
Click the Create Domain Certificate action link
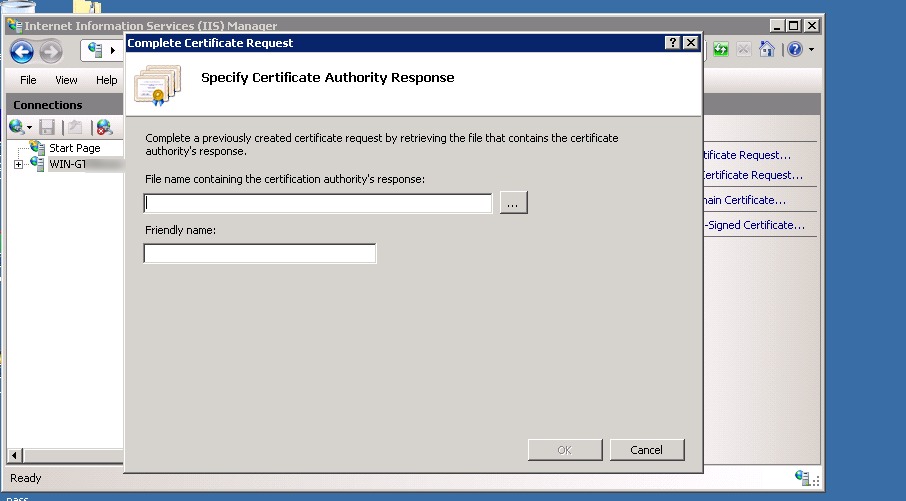click(744, 200)
